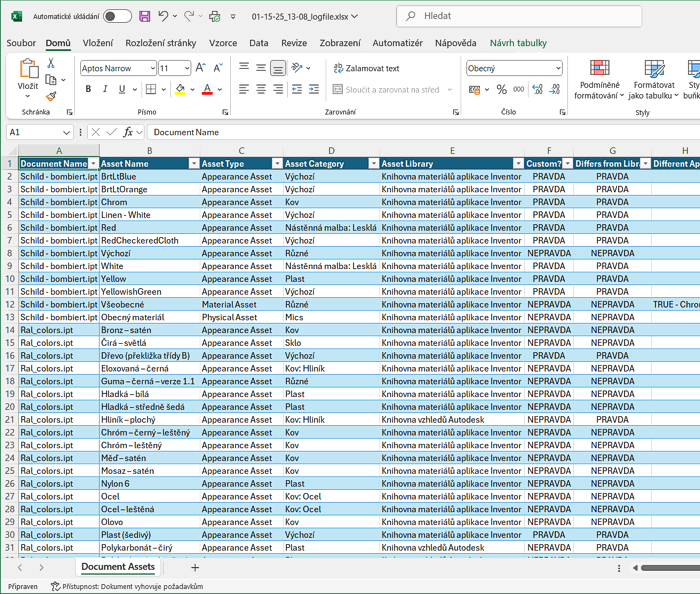
Task: Click the increase font size icon
Action: point(201,68)
